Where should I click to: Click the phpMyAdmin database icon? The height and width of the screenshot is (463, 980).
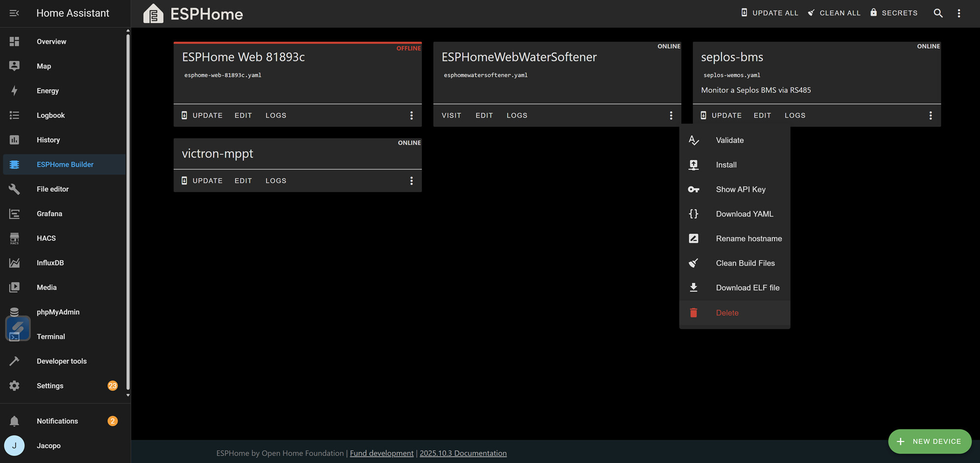coord(14,312)
